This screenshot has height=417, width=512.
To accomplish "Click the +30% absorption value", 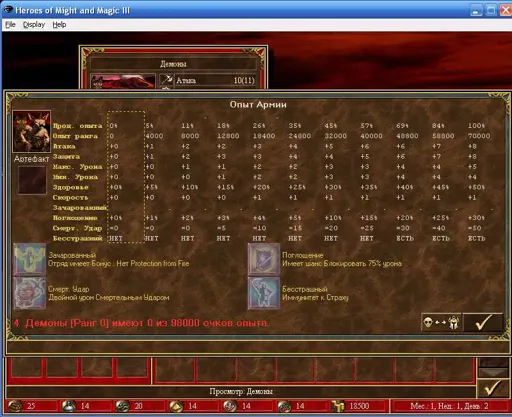I will tap(476, 218).
